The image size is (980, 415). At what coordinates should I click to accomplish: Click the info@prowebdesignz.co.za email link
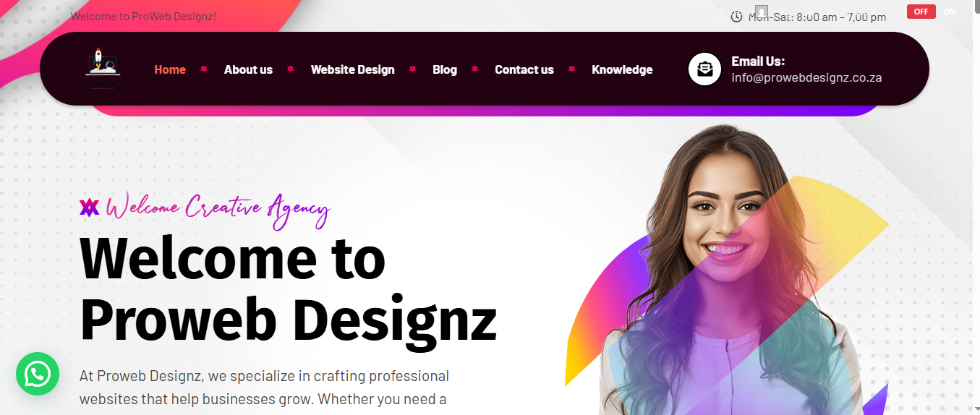coord(806,78)
